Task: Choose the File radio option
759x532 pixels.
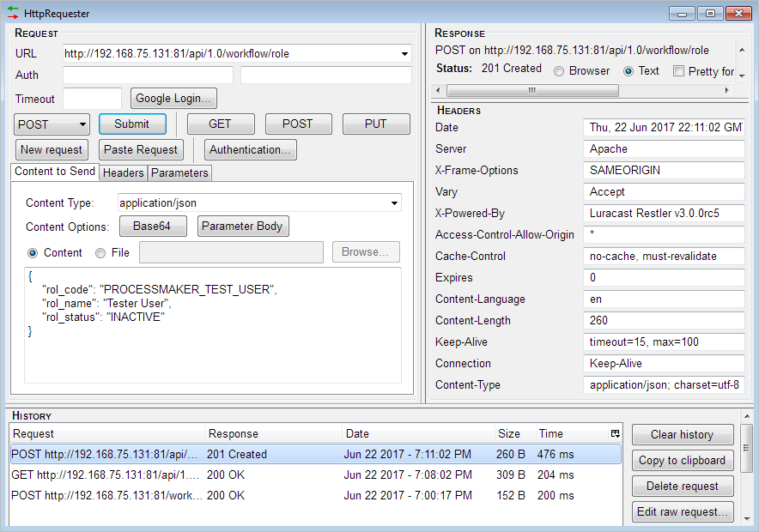Action: (x=101, y=253)
